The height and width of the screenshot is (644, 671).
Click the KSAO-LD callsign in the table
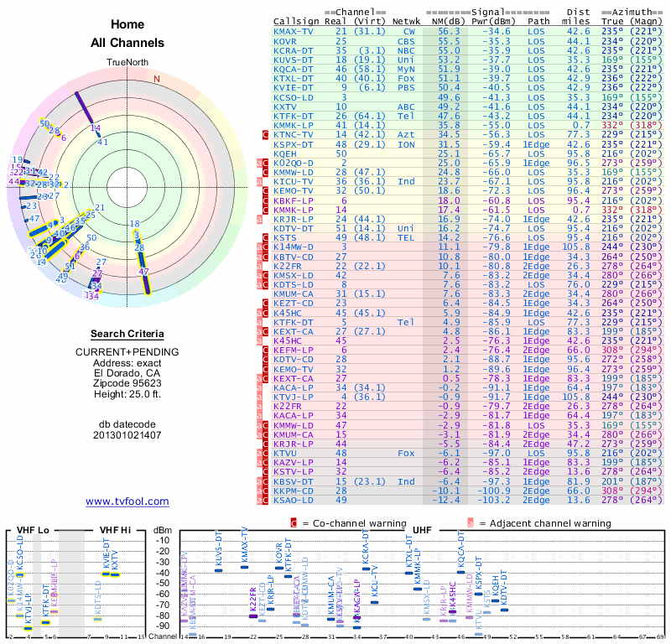[x=294, y=500]
